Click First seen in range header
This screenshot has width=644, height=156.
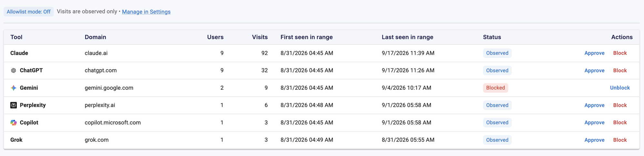(307, 37)
